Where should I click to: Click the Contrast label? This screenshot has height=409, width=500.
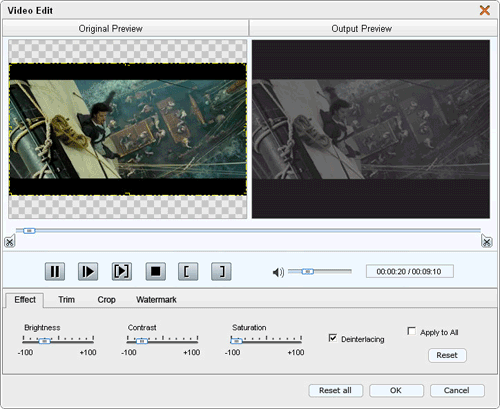(x=142, y=328)
